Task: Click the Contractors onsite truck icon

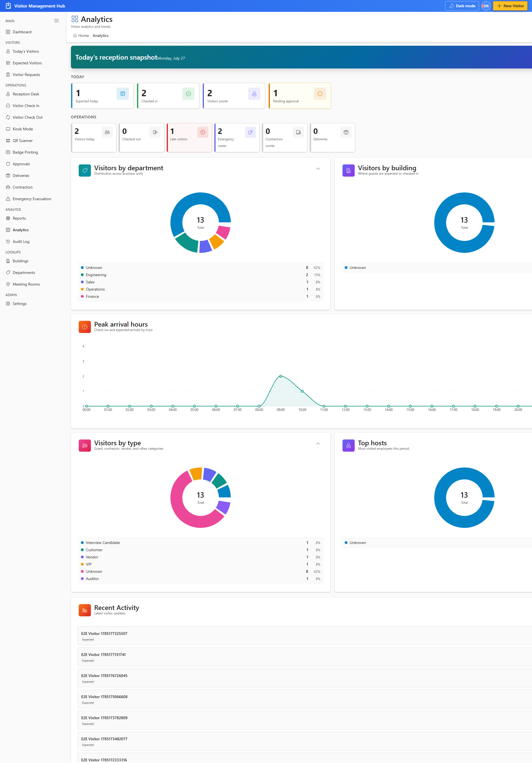Action: coord(298,132)
